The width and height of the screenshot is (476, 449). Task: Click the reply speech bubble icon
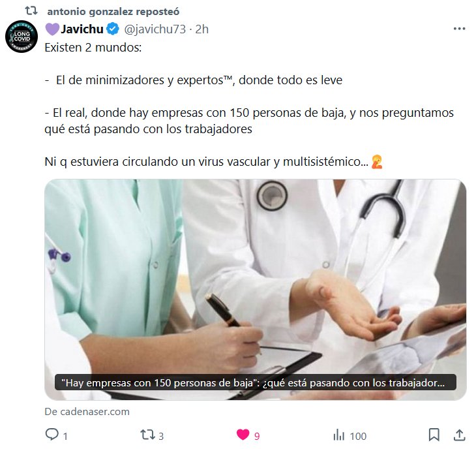point(52,435)
